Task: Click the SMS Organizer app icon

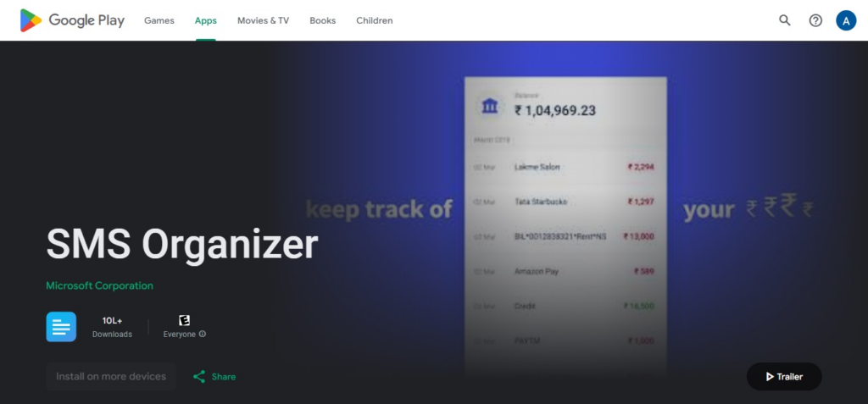Action: coord(61,327)
